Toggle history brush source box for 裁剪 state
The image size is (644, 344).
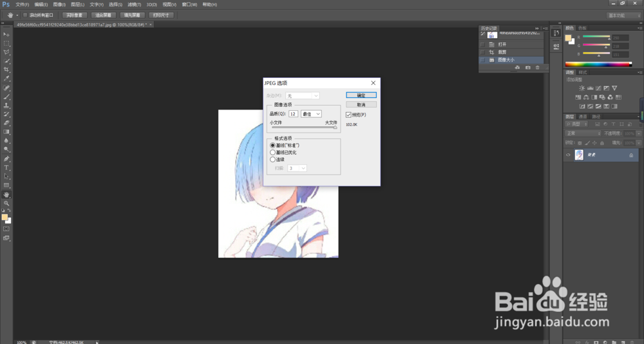click(x=482, y=52)
